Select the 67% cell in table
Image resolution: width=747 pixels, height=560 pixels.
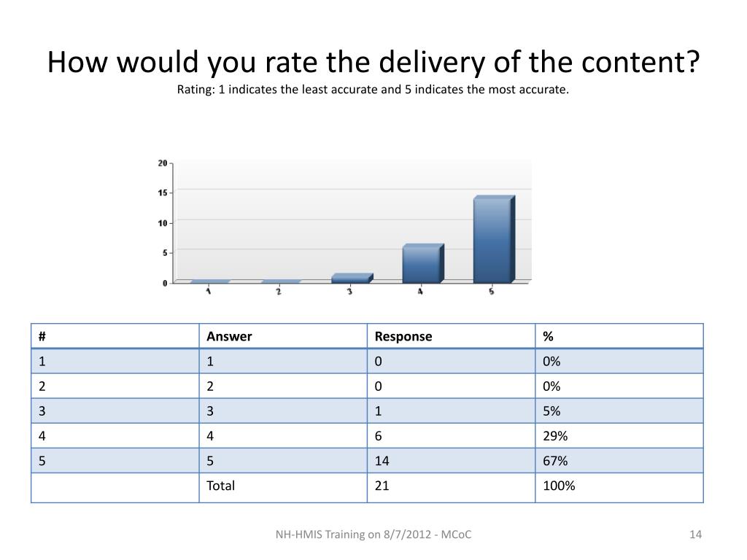(x=619, y=461)
